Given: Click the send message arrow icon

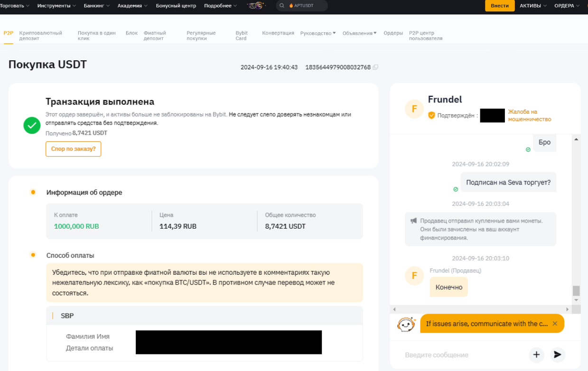Looking at the screenshot, I should coord(558,354).
